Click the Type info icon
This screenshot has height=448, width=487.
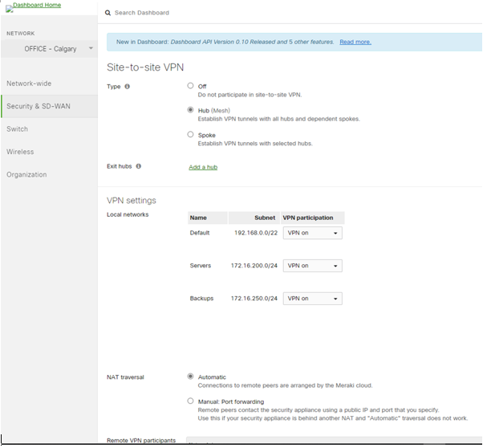click(x=128, y=86)
